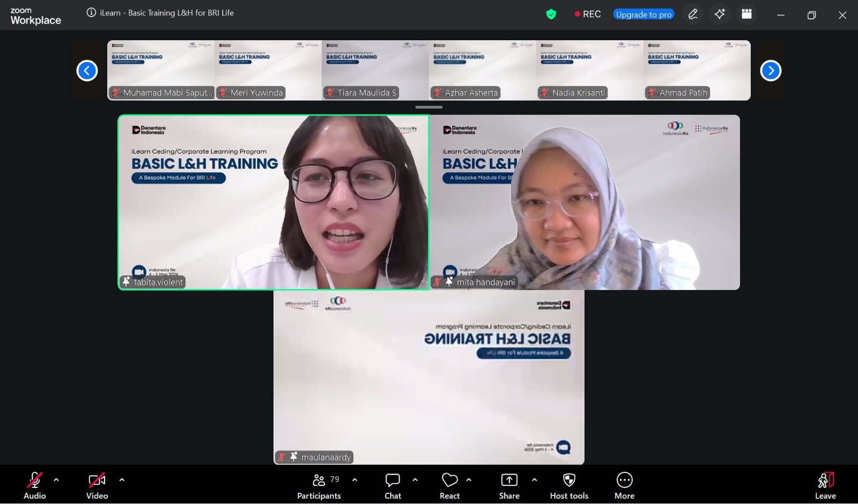Screen dimensions: 858x504
Task: Open meeting information icon beside title
Action: 91,12
